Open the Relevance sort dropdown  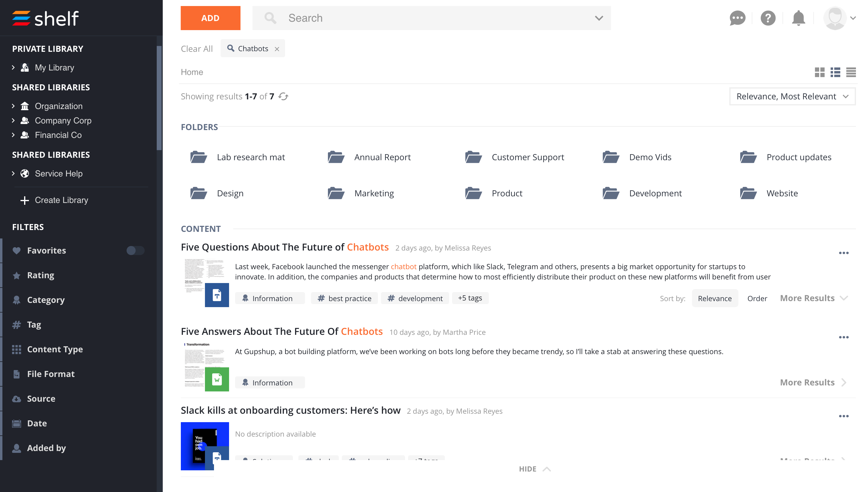[x=792, y=97]
